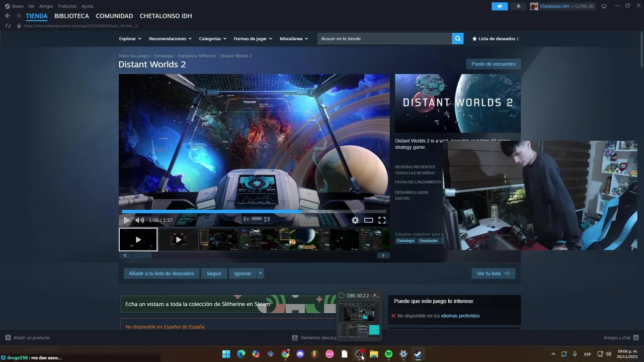Image resolution: width=644 pixels, height=362 pixels.
Task: Click the media strip scrollbar handle
Action: (x=142, y=255)
